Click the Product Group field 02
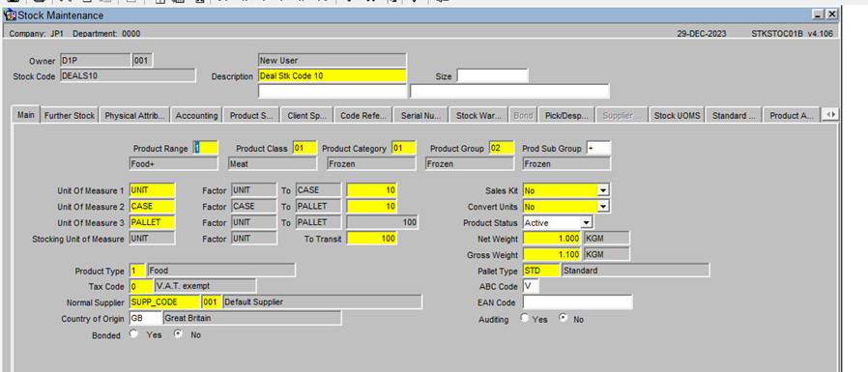The width and height of the screenshot is (868, 372). pyautogui.click(x=502, y=148)
